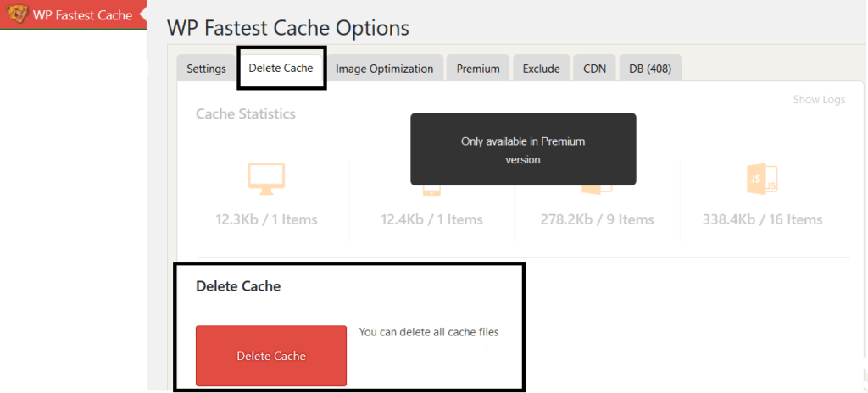Viewport: 868px width, 393px height.
Task: Open the Premium tab
Action: click(x=478, y=69)
